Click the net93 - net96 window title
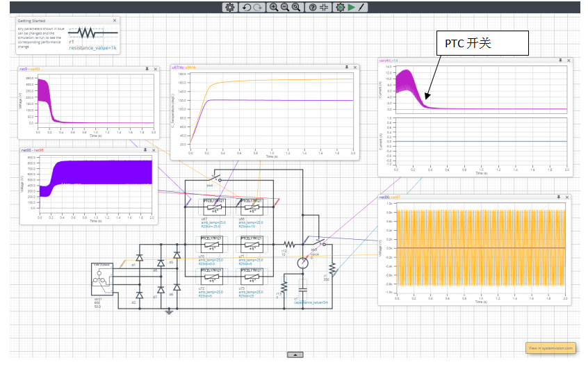This screenshot has height=367, width=588. [32, 150]
